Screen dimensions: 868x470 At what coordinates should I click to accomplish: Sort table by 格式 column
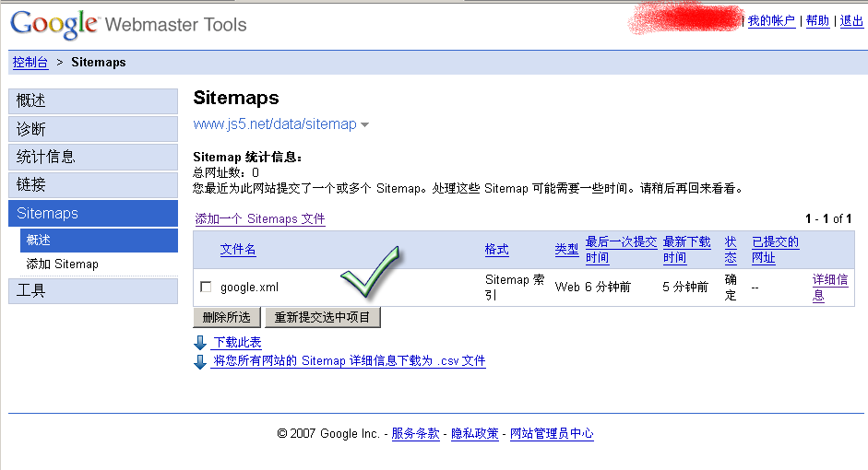[496, 250]
